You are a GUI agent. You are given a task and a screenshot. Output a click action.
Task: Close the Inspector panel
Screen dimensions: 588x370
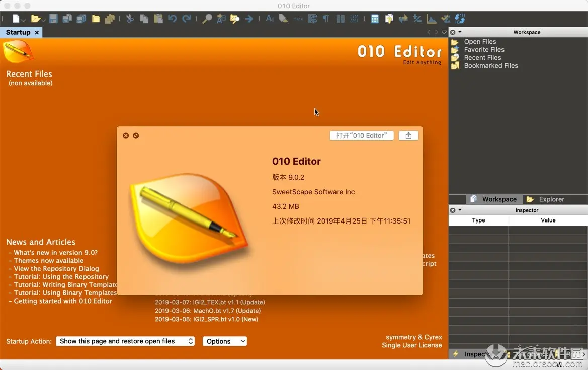(453, 210)
